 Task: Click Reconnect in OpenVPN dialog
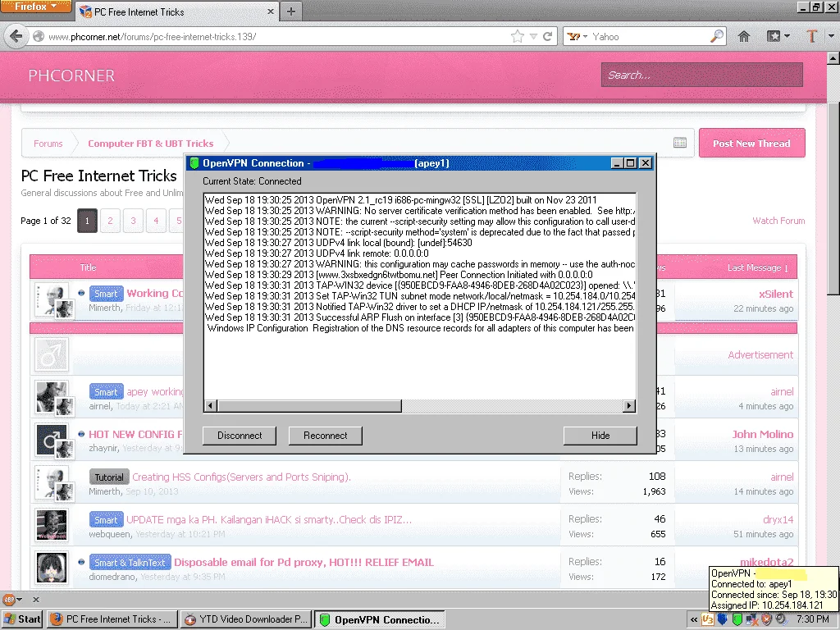pos(325,436)
